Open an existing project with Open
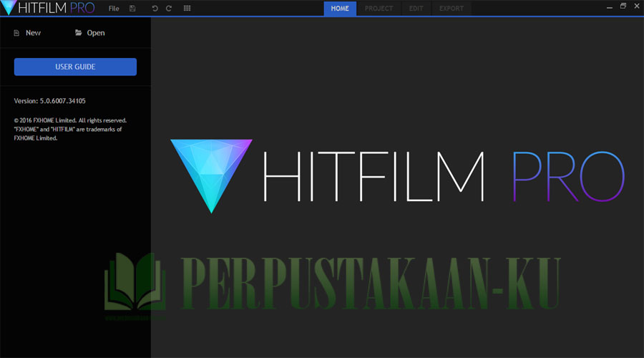644x358 pixels. pos(90,33)
